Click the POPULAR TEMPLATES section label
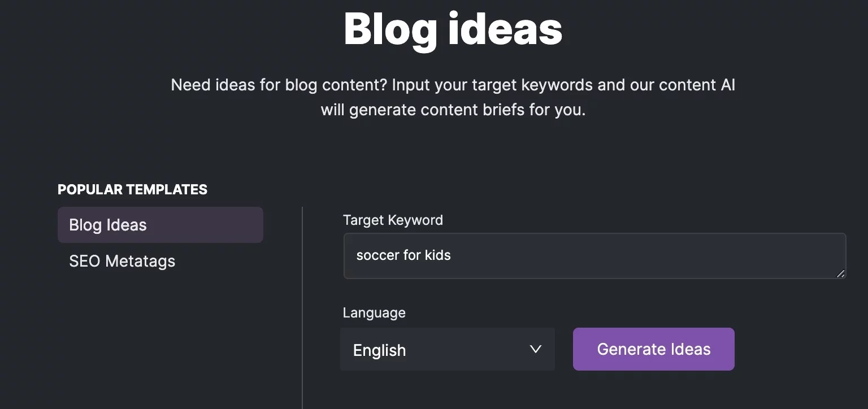Viewport: 868px width, 409px height. point(132,189)
